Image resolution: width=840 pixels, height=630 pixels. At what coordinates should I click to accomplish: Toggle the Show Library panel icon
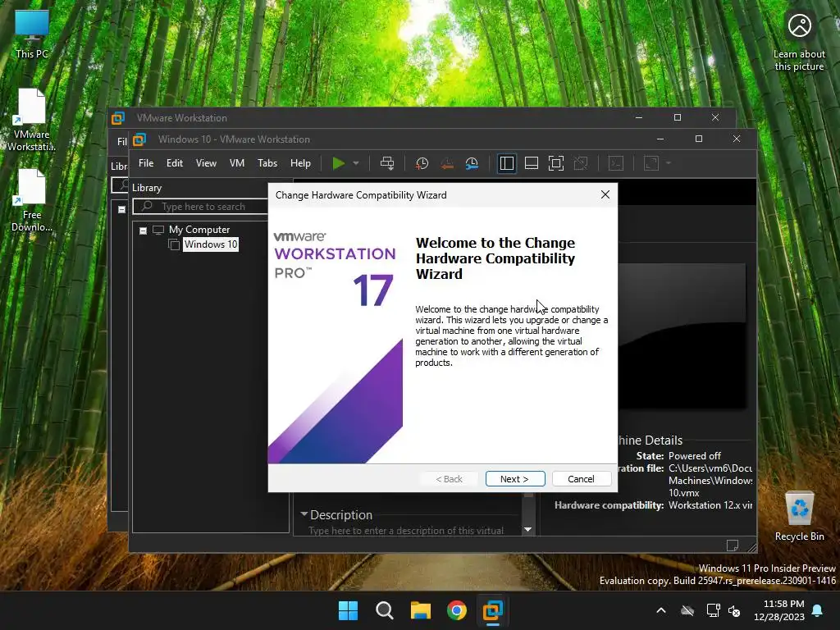coord(507,163)
